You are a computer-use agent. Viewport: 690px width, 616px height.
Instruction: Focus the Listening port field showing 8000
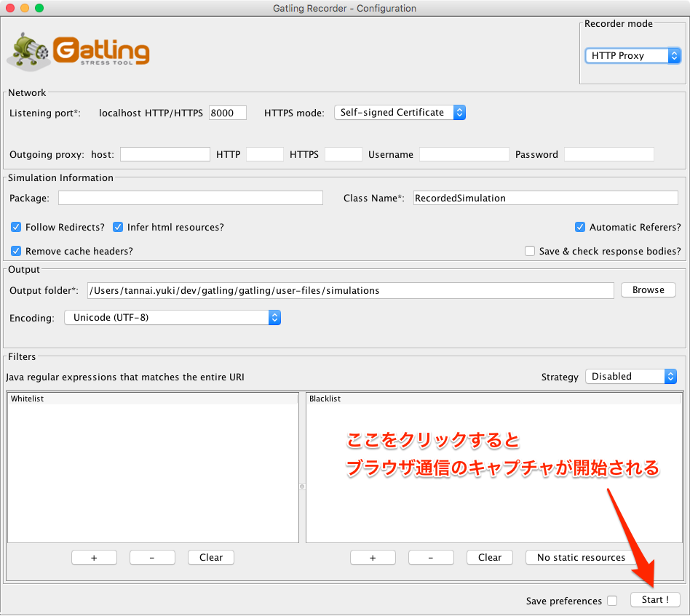click(x=228, y=113)
